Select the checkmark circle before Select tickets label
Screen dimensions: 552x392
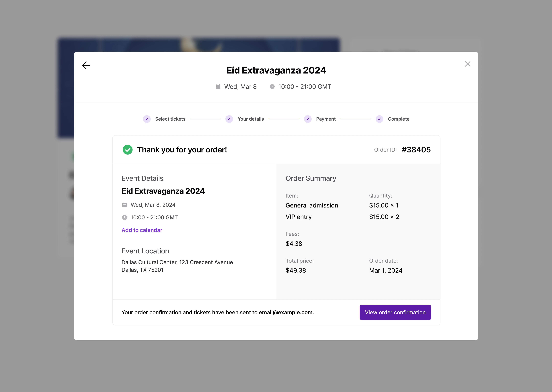(147, 119)
